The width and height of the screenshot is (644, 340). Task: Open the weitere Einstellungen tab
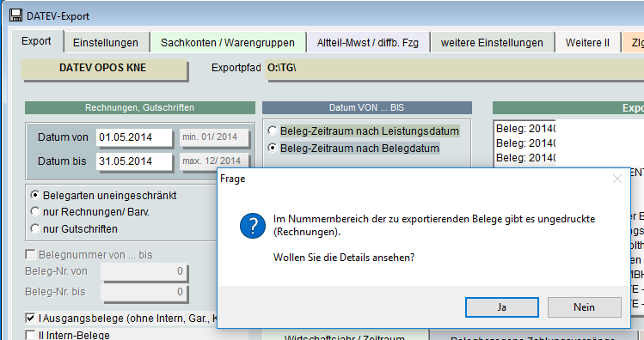[x=492, y=43]
